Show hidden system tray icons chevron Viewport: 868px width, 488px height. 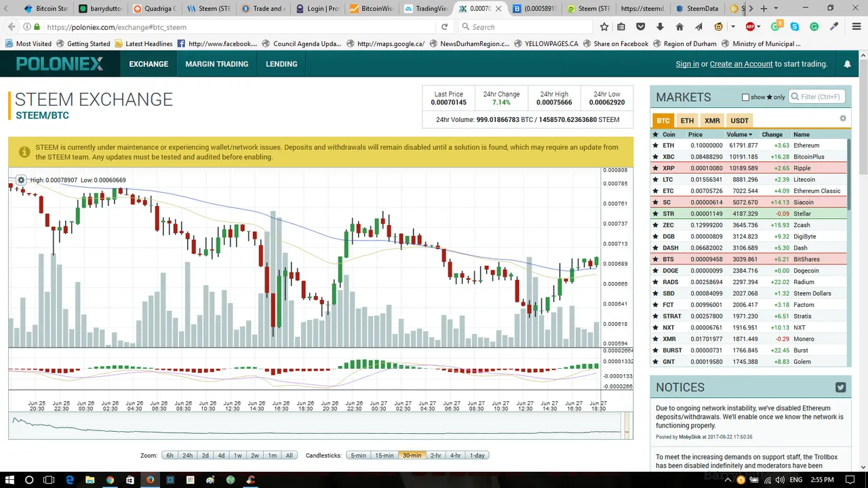[x=728, y=480]
